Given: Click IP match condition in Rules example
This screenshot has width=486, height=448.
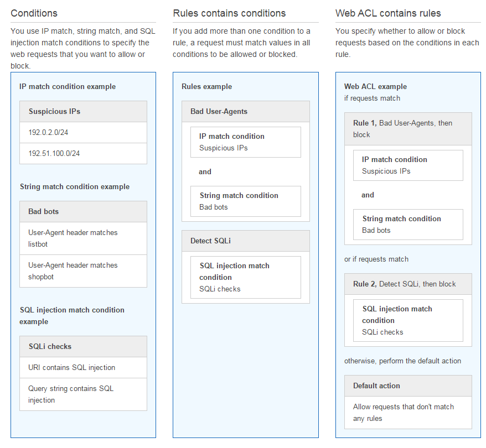Looking at the screenshot, I should 245,142.
